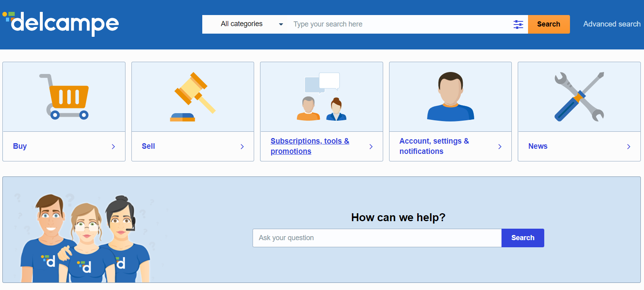Expand the Account settings card chevron
This screenshot has width=644, height=290.
(500, 146)
